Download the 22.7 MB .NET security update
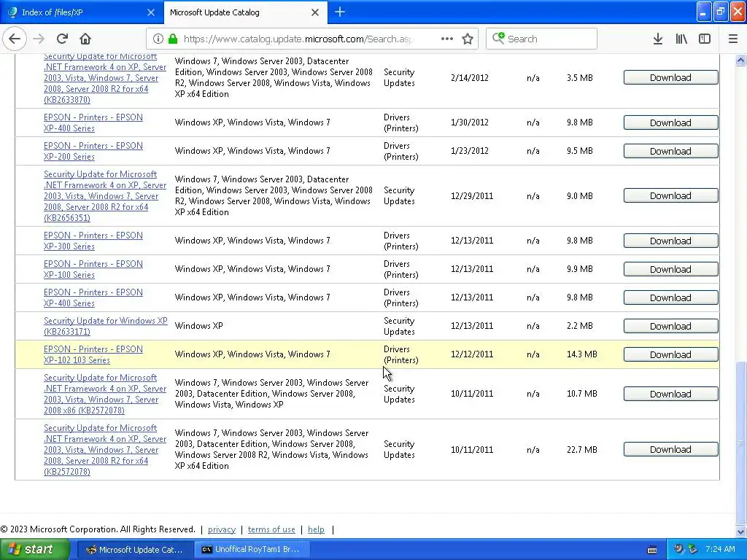The image size is (747, 560). coord(670,449)
